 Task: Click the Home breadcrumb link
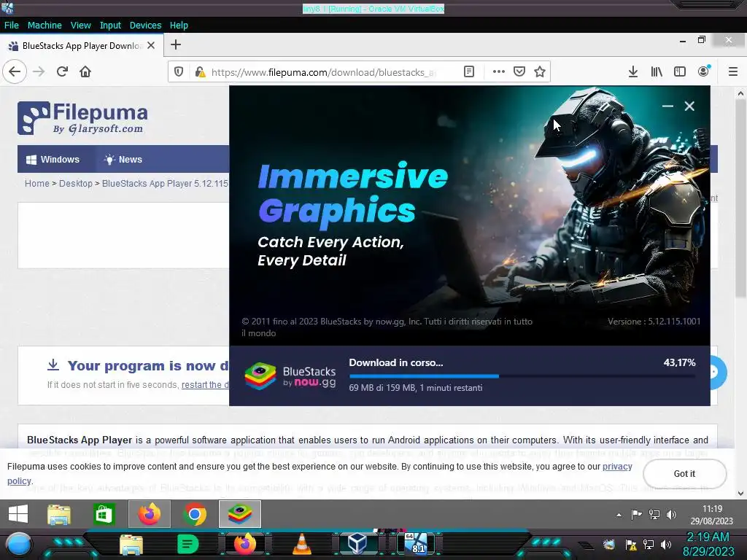(36, 183)
